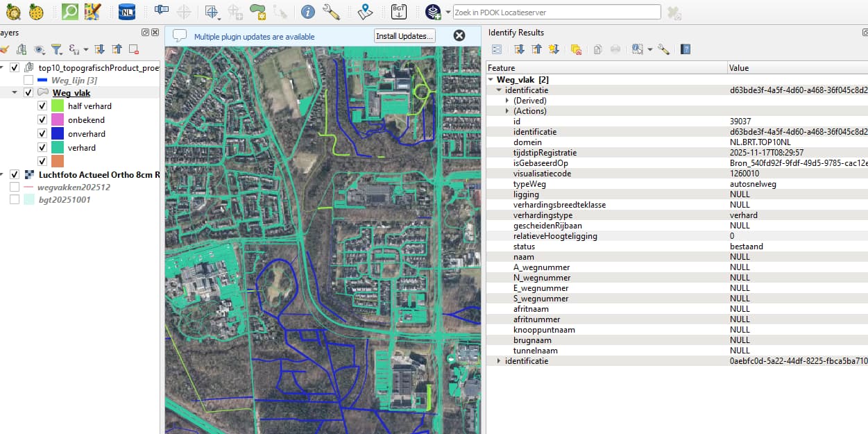Viewport: 868px width, 434px height.
Task: Uncheck the onverhard category checkbox
Action: pyautogui.click(x=42, y=133)
